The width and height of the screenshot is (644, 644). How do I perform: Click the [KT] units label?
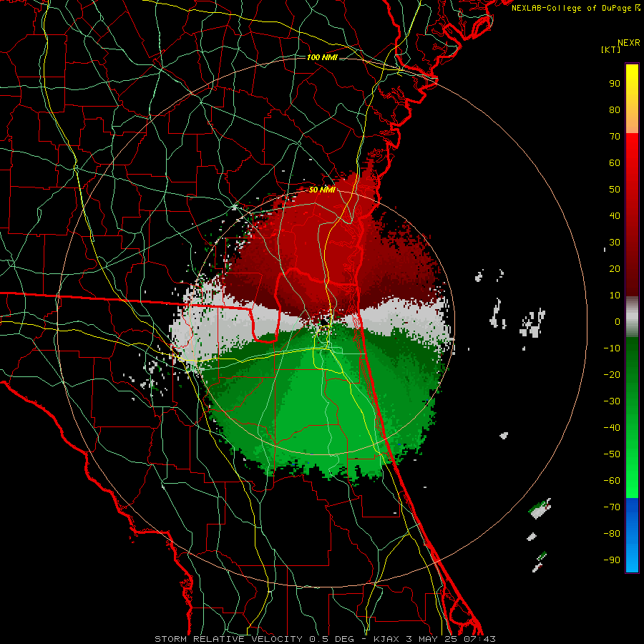tap(611, 49)
